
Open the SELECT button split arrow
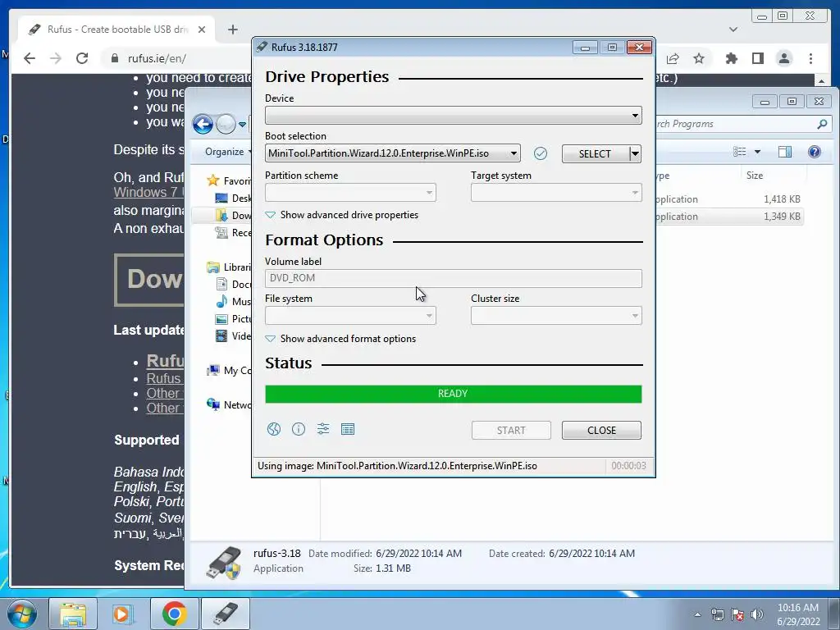click(635, 153)
